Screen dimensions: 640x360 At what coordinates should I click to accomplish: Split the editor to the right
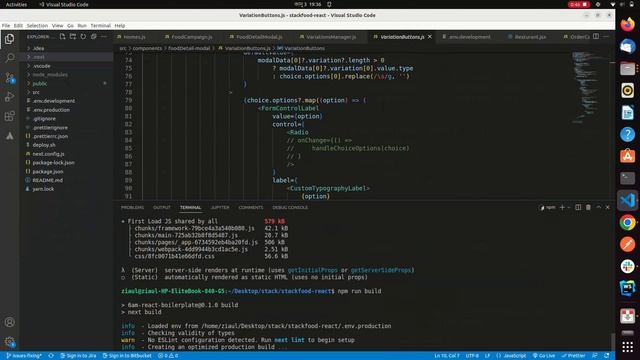596,37
